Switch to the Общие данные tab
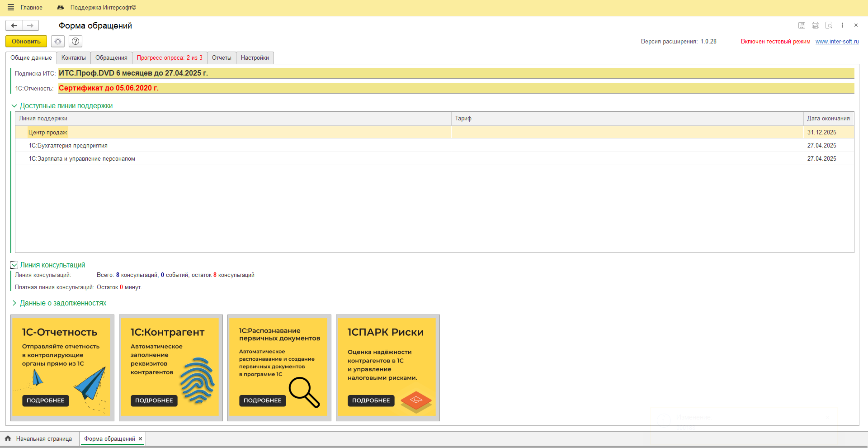The image size is (868, 448). coord(31,58)
